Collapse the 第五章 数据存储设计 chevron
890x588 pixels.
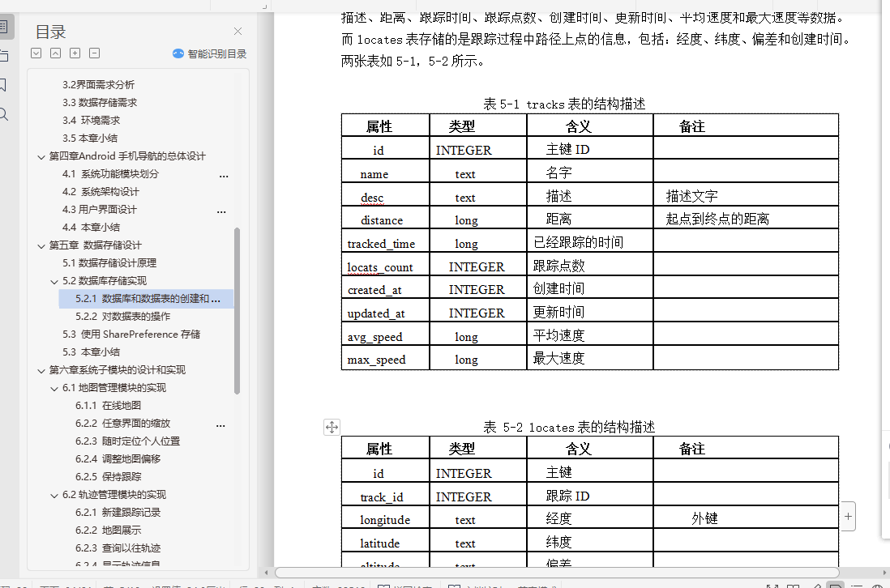point(41,246)
